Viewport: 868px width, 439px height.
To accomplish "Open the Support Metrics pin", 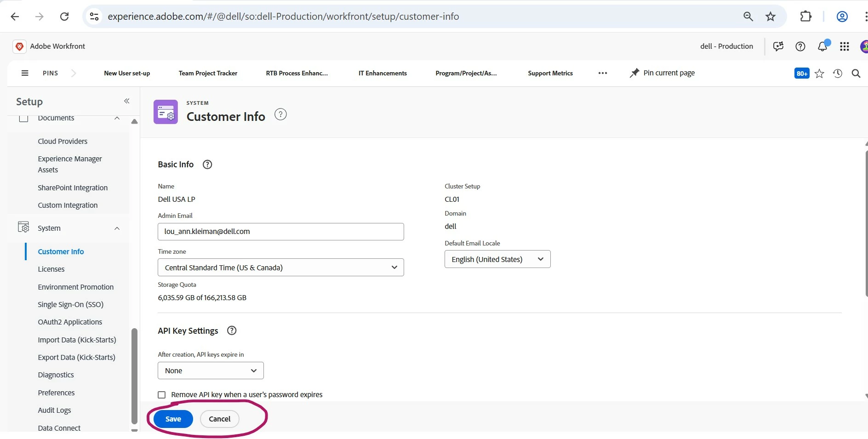I will click(550, 73).
